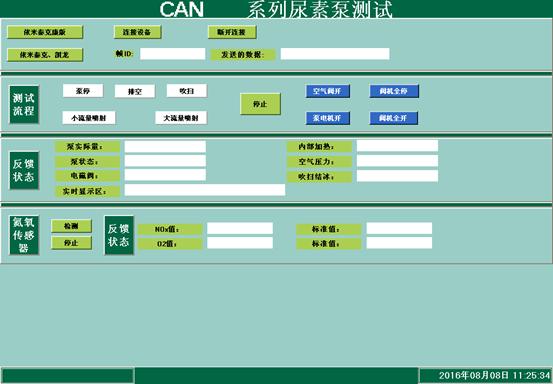Click the blue 阀机全停 button
The width and height of the screenshot is (553, 384).
pyautogui.click(x=394, y=91)
